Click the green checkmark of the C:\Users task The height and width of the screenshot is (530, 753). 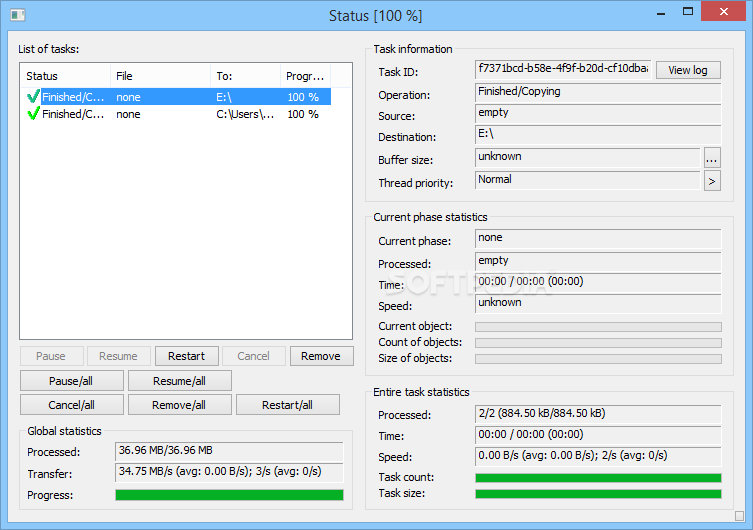point(33,114)
